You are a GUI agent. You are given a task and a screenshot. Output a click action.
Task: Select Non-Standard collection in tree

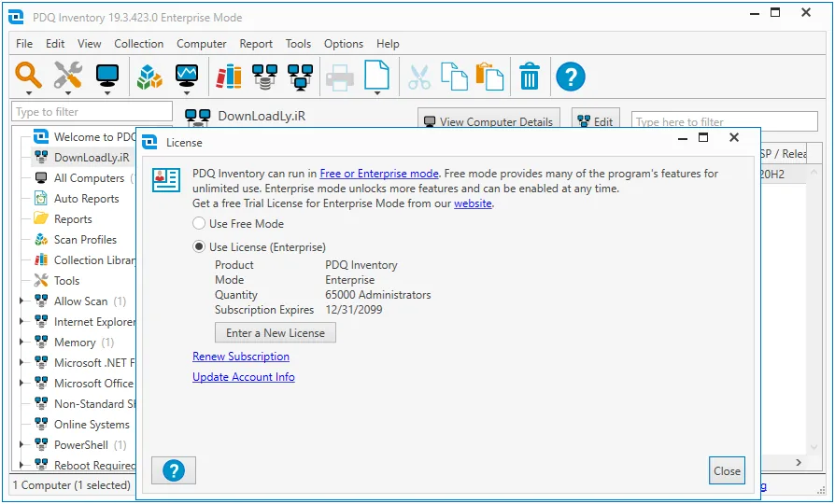tap(94, 404)
